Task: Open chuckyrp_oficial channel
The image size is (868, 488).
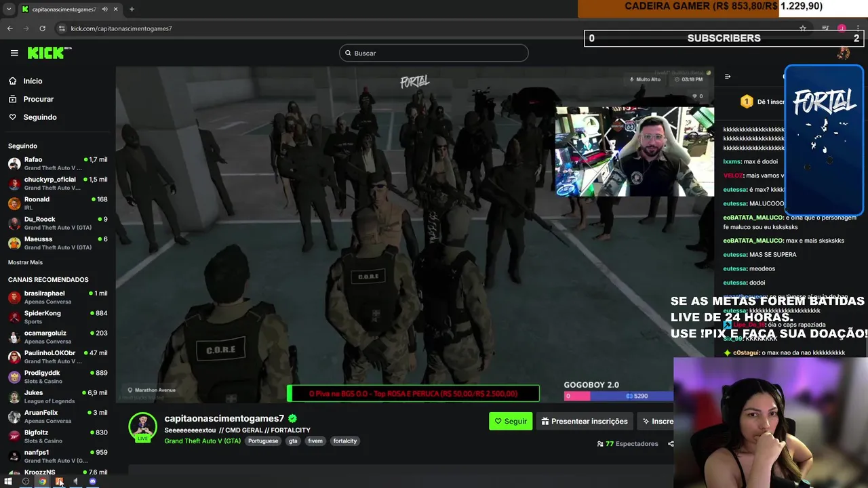Action: 58,184
